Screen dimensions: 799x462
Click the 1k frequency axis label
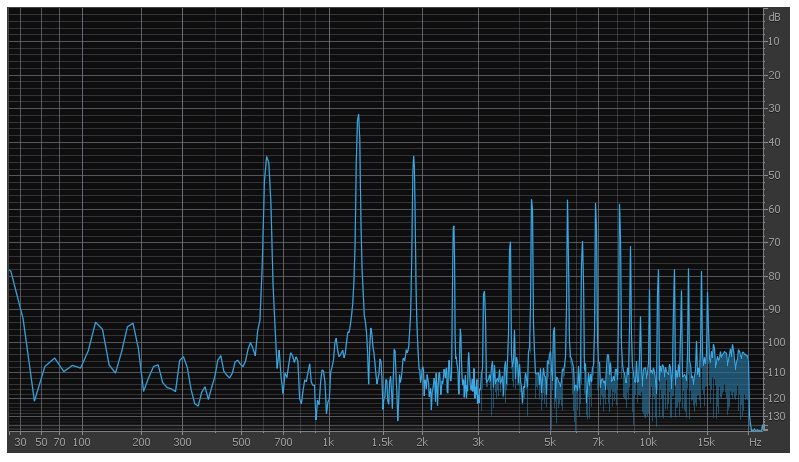(x=327, y=442)
